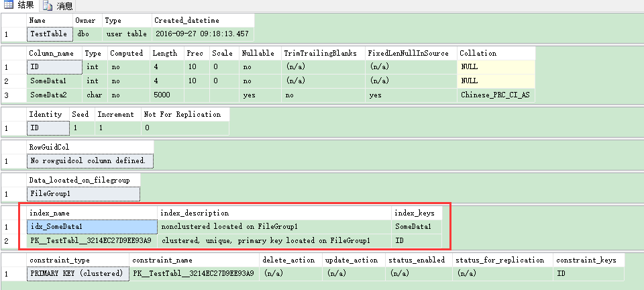The width and height of the screenshot is (644, 290).
Task: Select the SomeData2 column name cell
Action: [54, 95]
